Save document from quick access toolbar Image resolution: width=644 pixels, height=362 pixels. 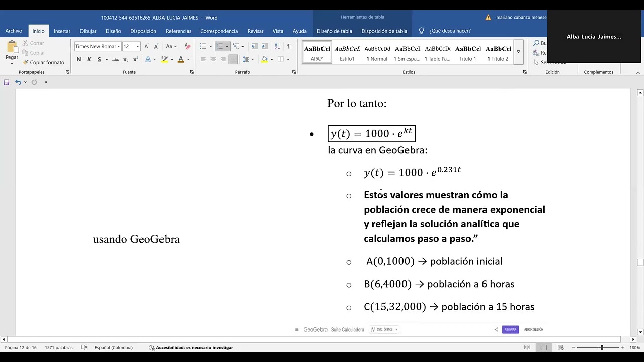tap(7, 82)
